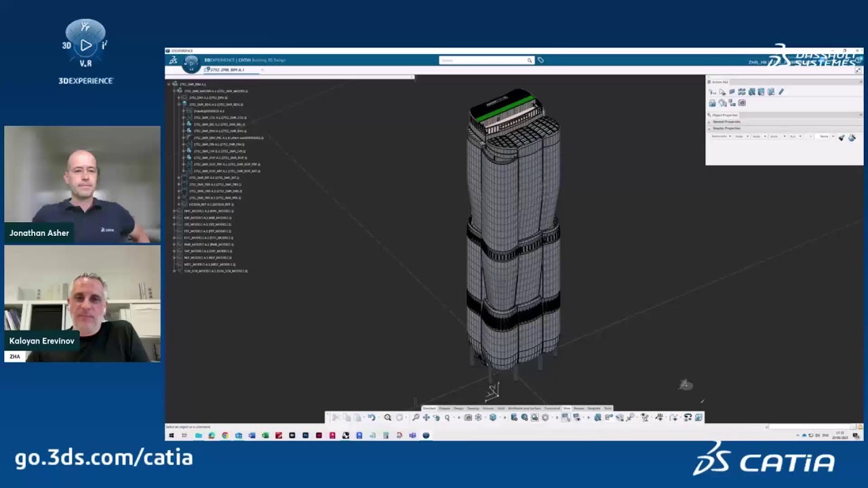Select the SUN_SCN_MODELS tree item
The image size is (868, 488).
(216, 271)
